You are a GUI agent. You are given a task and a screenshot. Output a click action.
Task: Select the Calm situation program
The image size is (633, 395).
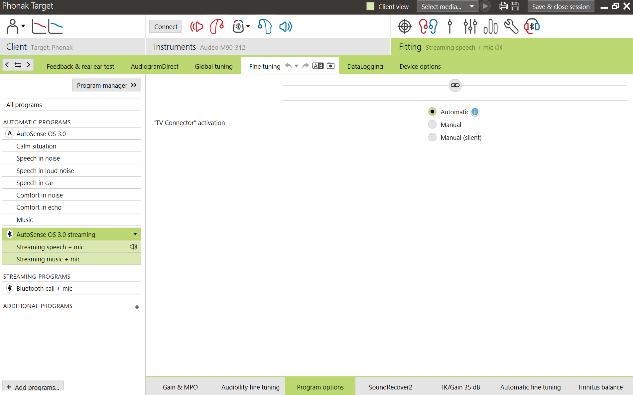(x=71, y=146)
